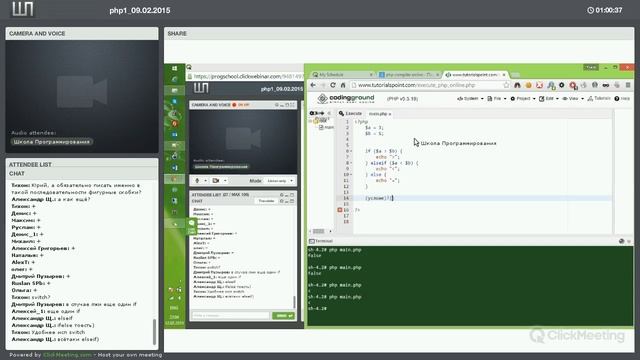Click the editor horizontal scrollbar
The image size is (640, 360).
[x=319, y=231]
